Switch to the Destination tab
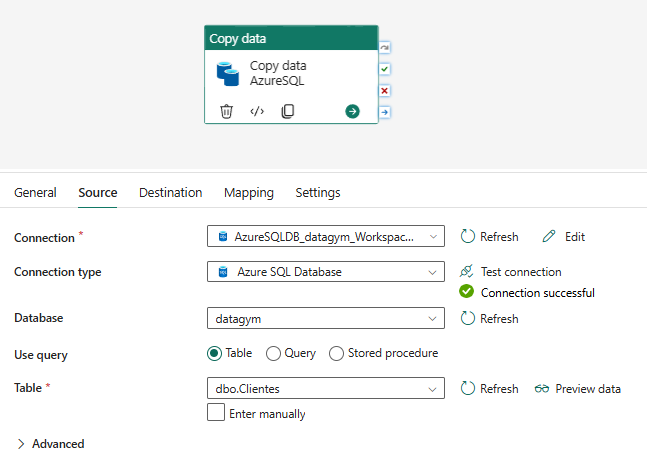 170,193
